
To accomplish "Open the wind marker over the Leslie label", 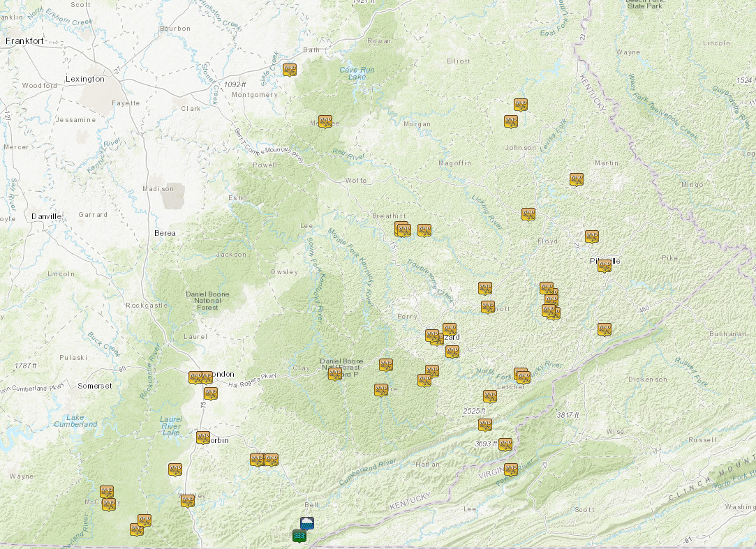I will pos(381,390).
